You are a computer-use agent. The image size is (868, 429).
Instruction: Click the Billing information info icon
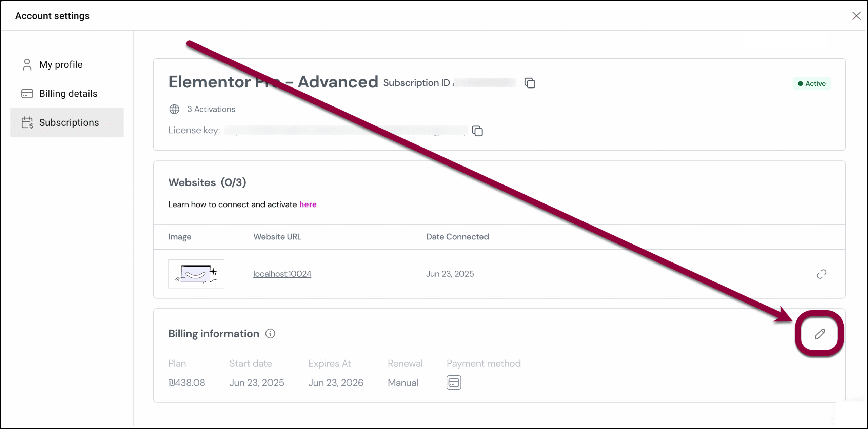[x=270, y=334]
